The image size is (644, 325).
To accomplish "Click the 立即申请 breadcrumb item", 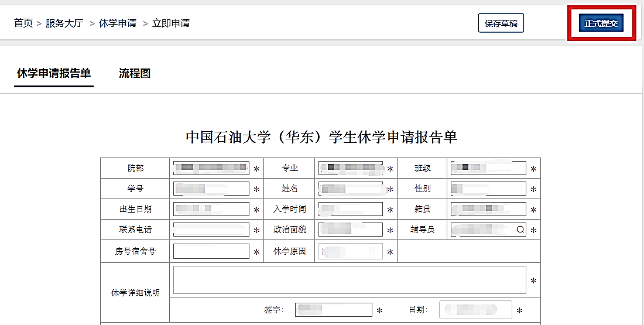I will (x=171, y=23).
